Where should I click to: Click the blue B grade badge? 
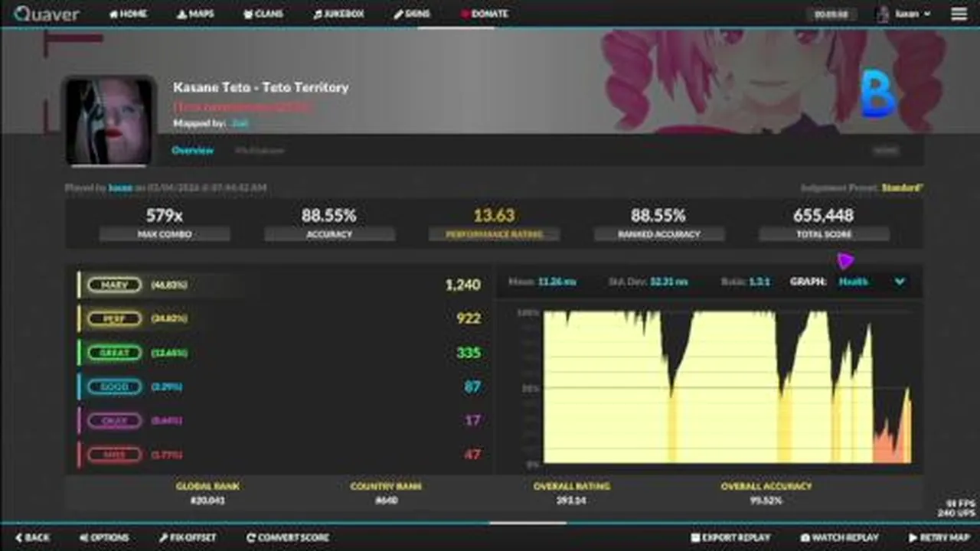[x=877, y=95]
